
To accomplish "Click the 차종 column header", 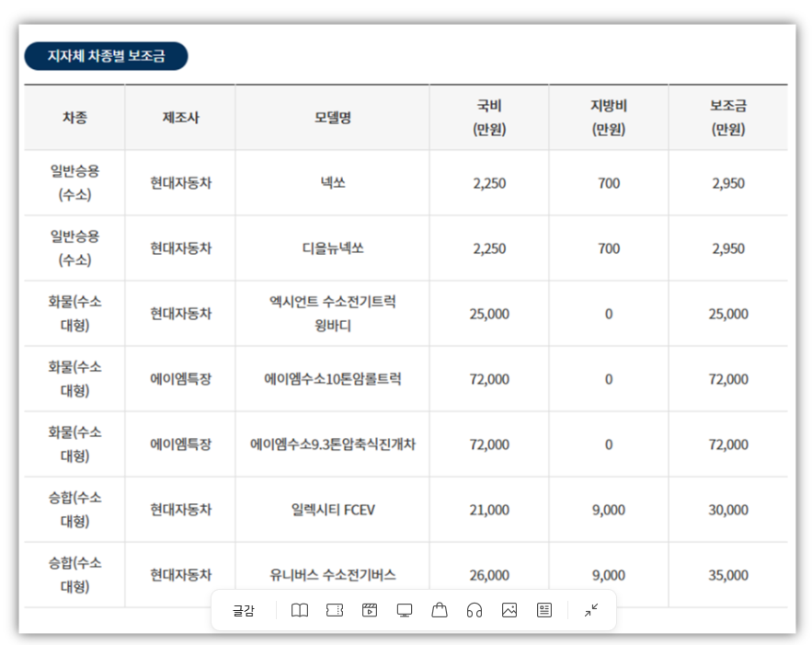I will 74,117.
